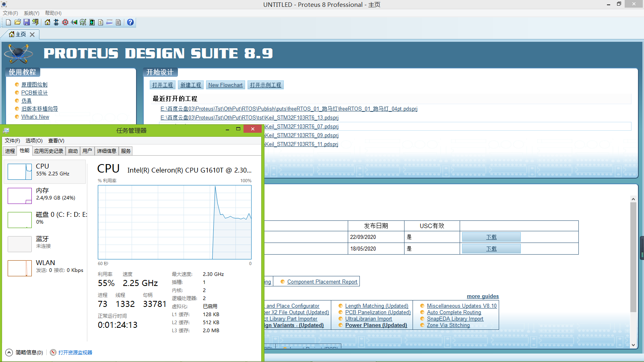The width and height of the screenshot is (644, 362).
Task: Open the 帮助(H) menu in Proteus
Action: (53, 13)
